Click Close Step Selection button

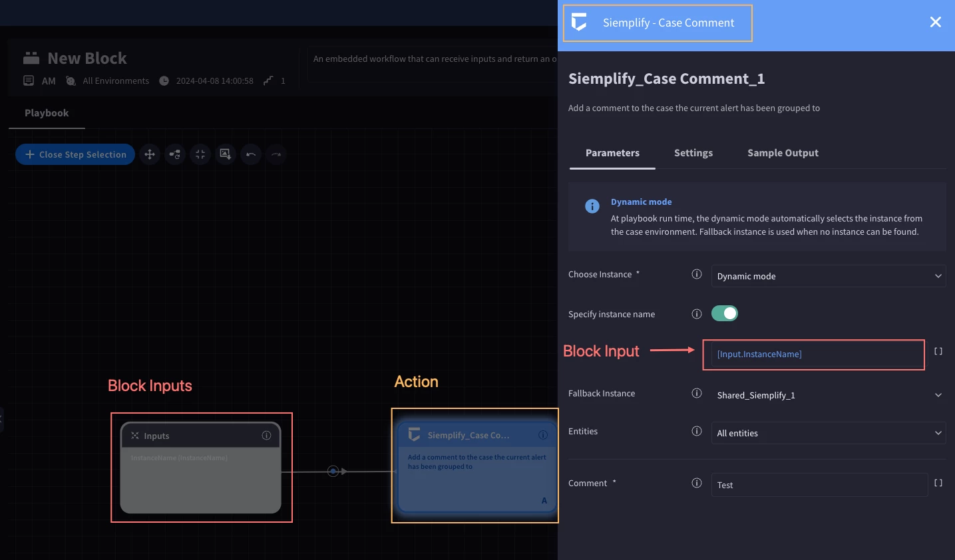point(75,154)
